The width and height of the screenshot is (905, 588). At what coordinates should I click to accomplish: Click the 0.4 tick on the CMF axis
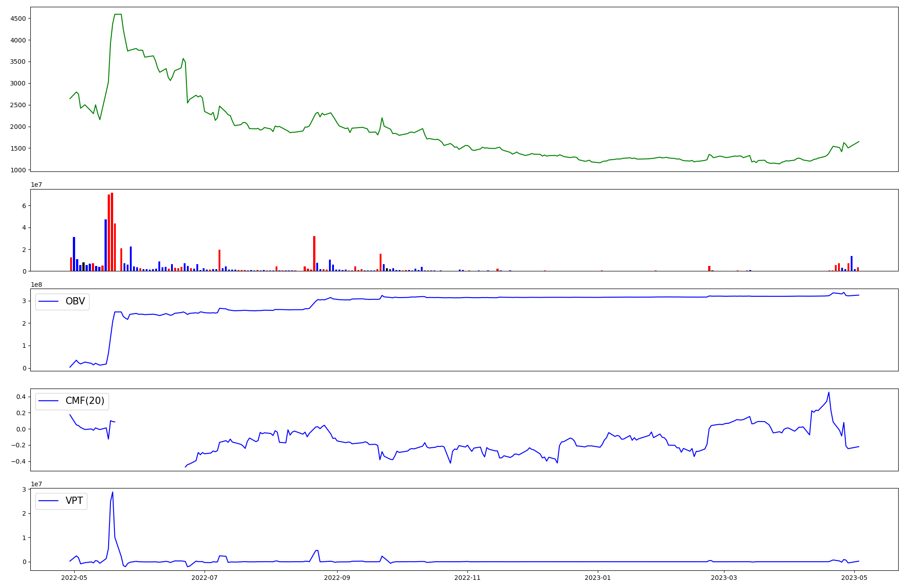click(21, 397)
